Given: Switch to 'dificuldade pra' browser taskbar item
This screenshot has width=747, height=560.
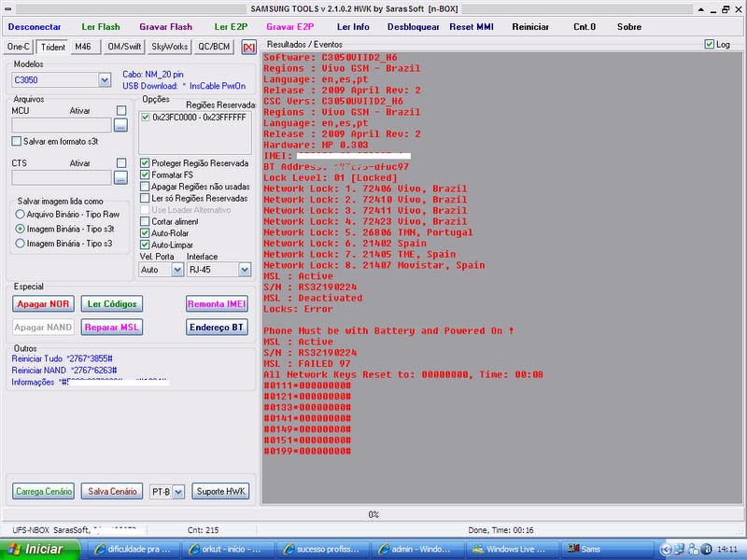Looking at the screenshot, I should coord(134,549).
